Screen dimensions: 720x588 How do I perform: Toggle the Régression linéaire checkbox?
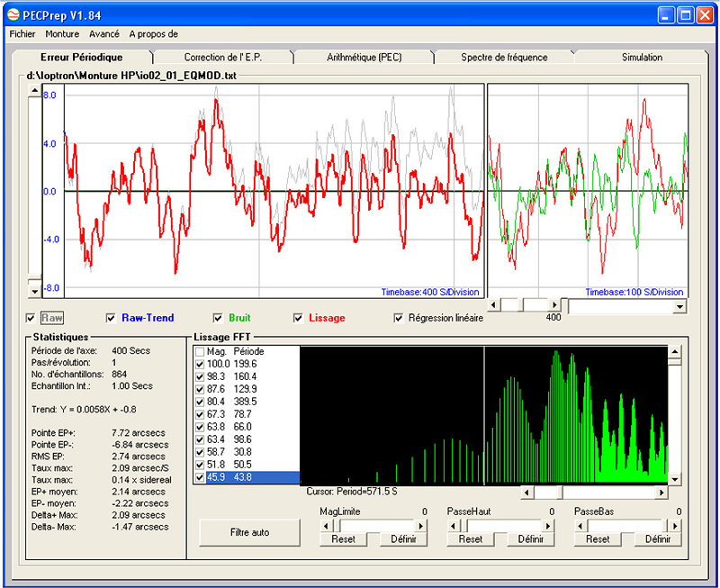[398, 318]
